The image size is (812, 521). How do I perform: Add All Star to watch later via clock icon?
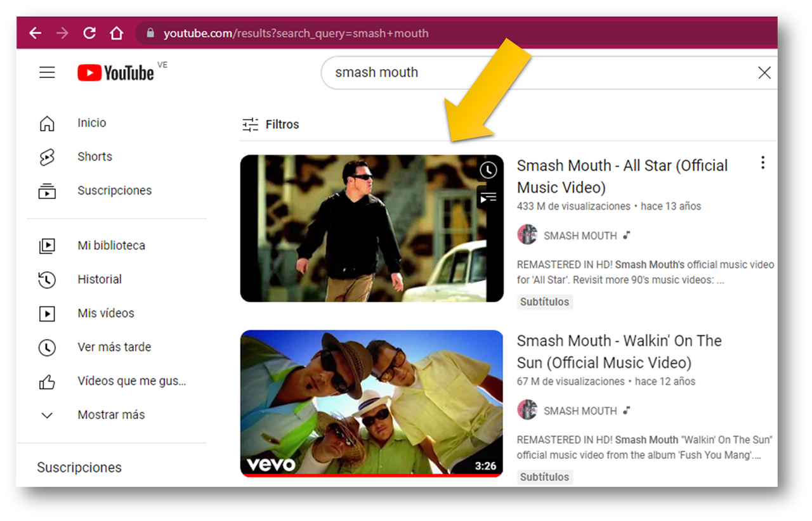pos(488,170)
